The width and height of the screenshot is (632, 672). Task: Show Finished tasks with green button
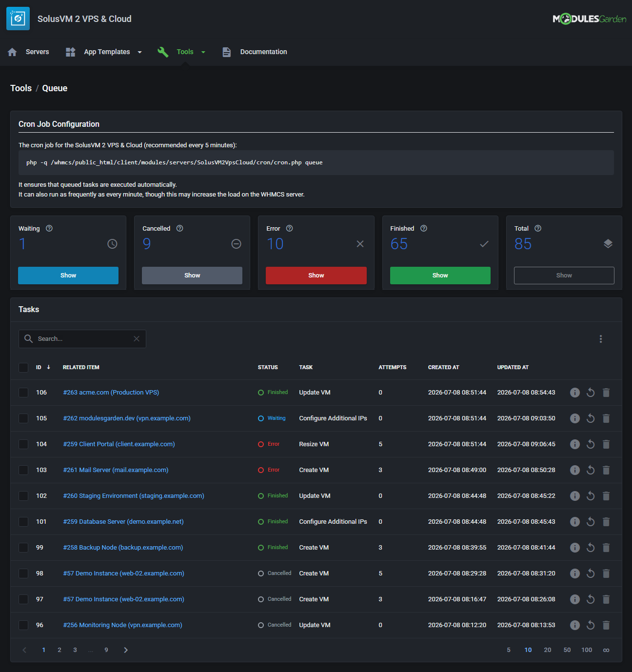coord(440,276)
